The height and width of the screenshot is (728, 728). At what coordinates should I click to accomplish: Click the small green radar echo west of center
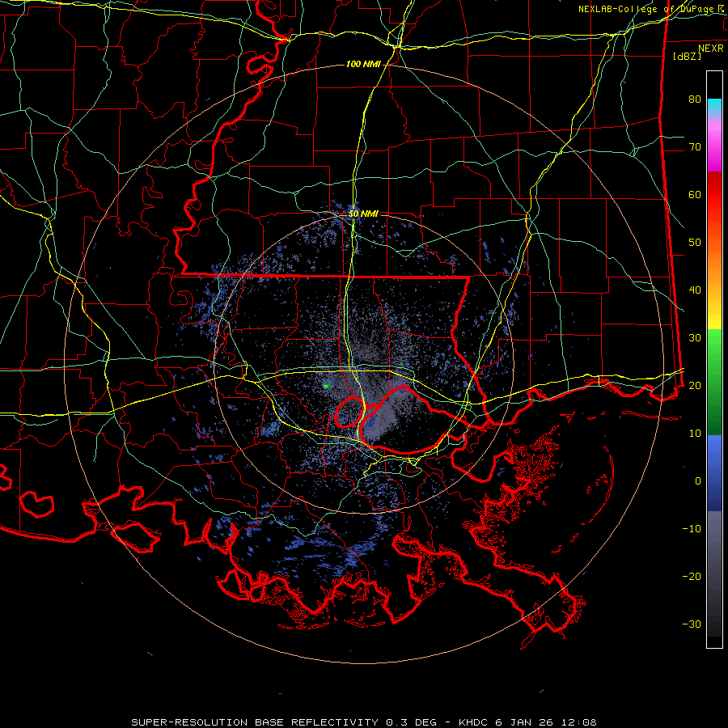328,385
